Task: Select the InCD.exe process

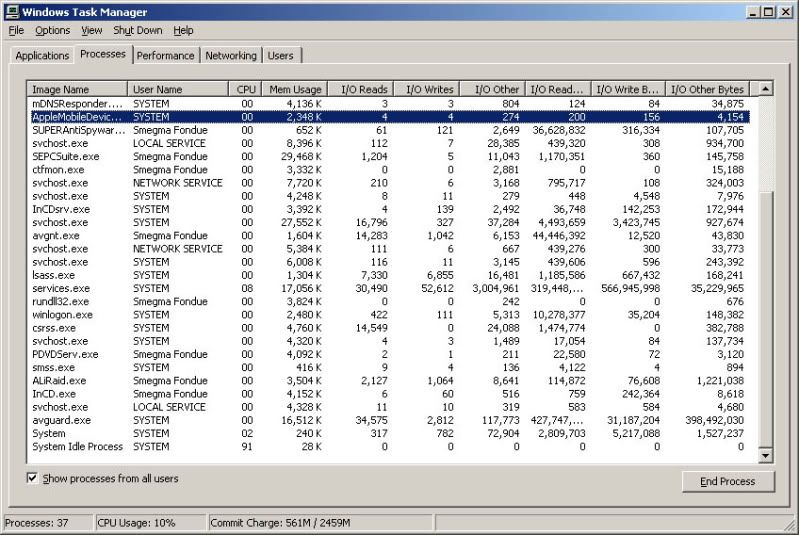Action: (x=388, y=394)
